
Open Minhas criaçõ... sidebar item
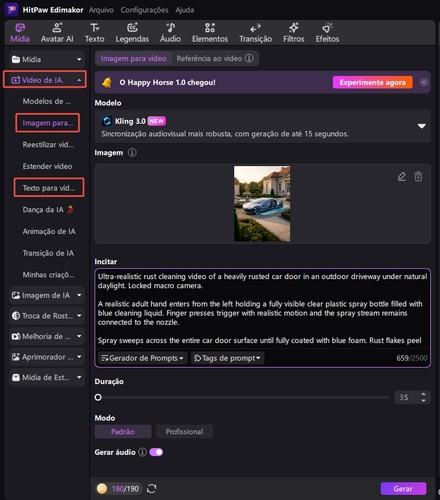pos(49,275)
